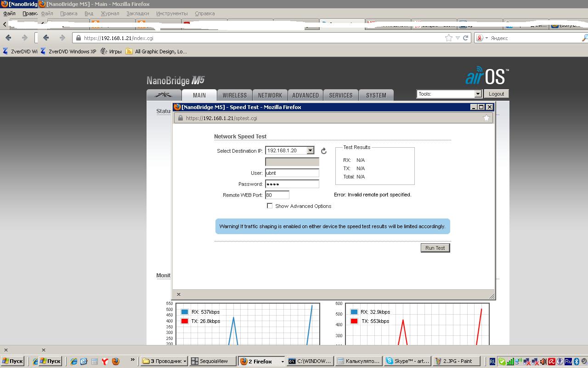This screenshot has height=368, width=588.
Task: Switch to the Skype taskbar window
Action: [408, 362]
